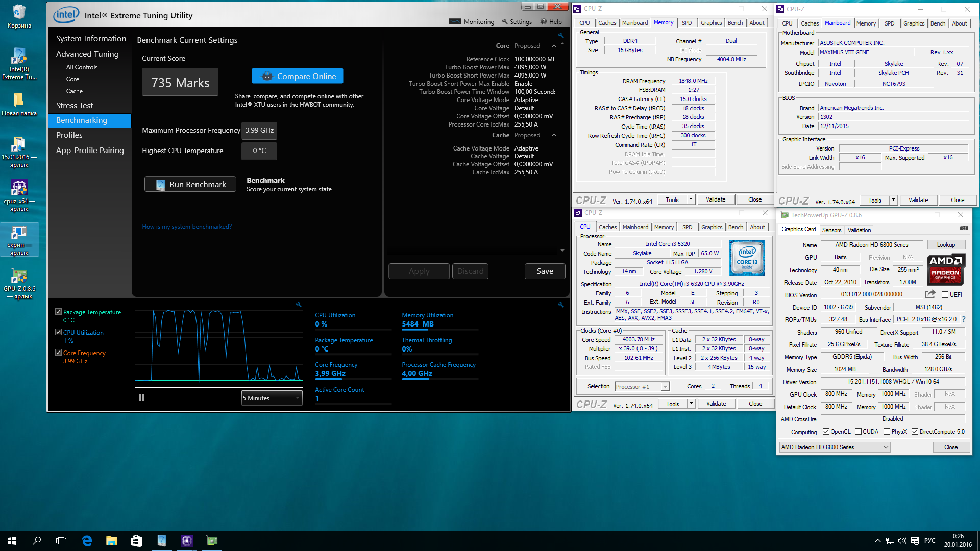
Task: Open Windows Store from the taskbar
Action: [x=136, y=541]
